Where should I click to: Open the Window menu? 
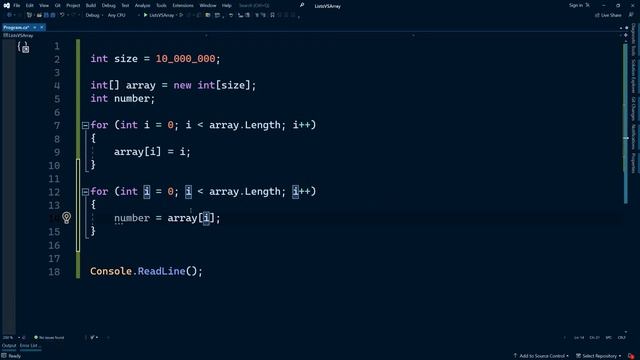coord(208,6)
